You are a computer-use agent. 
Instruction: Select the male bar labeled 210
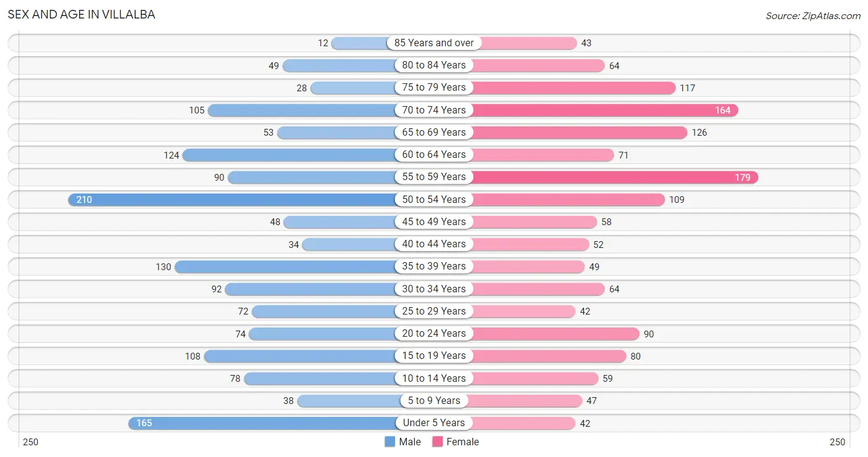(232, 199)
